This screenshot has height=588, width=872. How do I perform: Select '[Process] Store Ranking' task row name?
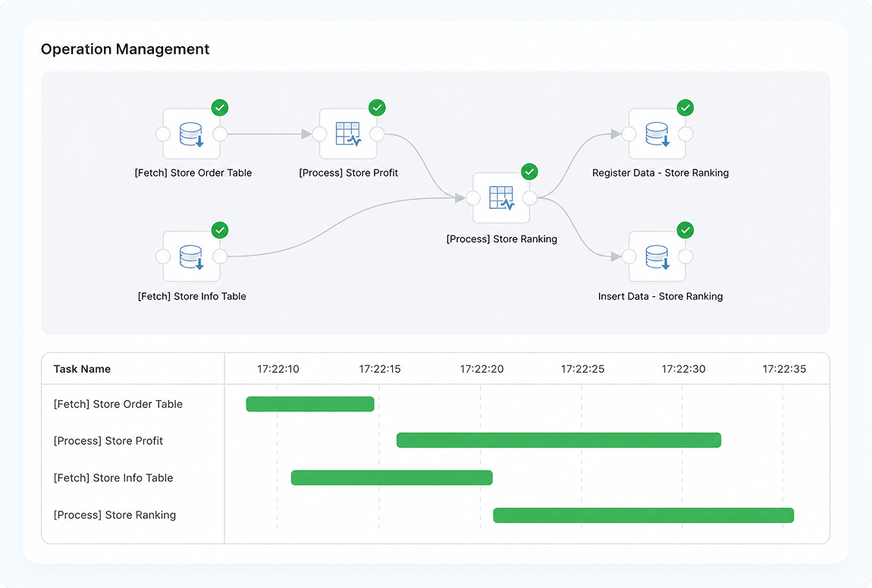[x=114, y=515]
